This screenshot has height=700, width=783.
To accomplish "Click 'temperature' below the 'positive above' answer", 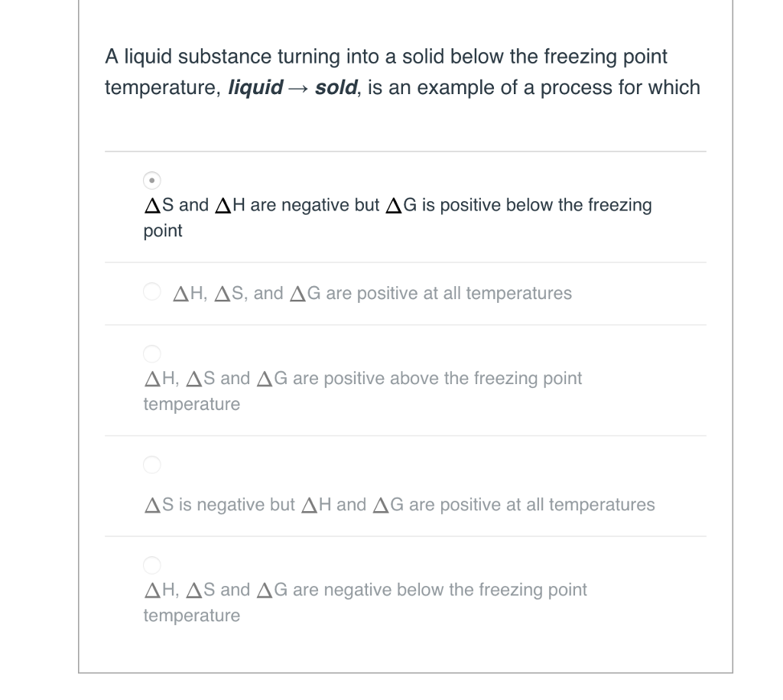I will pyautogui.click(x=192, y=404).
